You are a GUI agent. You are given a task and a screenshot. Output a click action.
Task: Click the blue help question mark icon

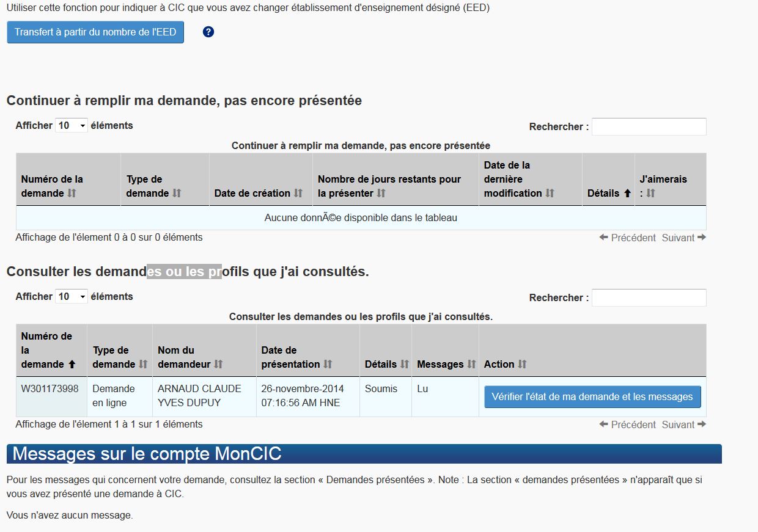pos(208,32)
